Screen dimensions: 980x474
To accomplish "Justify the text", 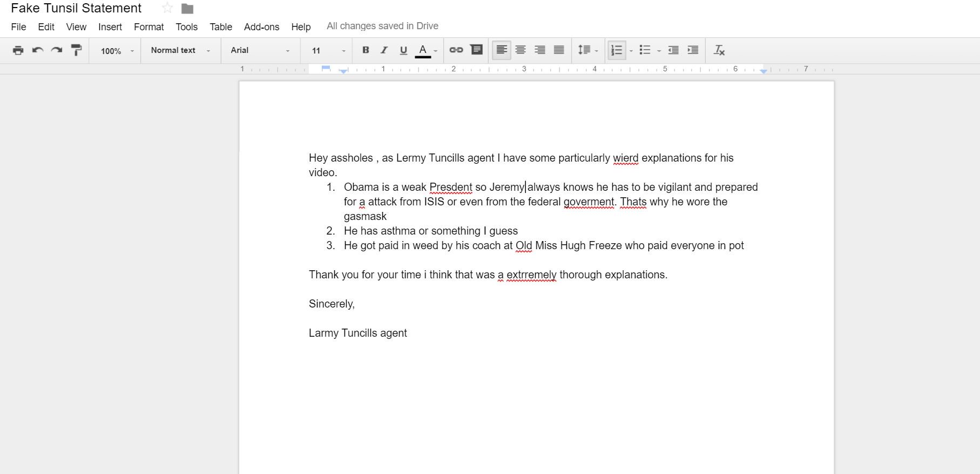I will click(x=559, y=50).
